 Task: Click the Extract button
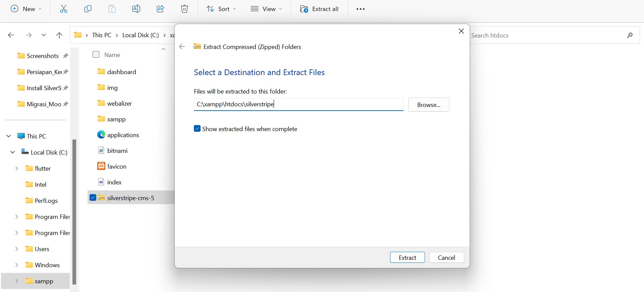(408, 257)
